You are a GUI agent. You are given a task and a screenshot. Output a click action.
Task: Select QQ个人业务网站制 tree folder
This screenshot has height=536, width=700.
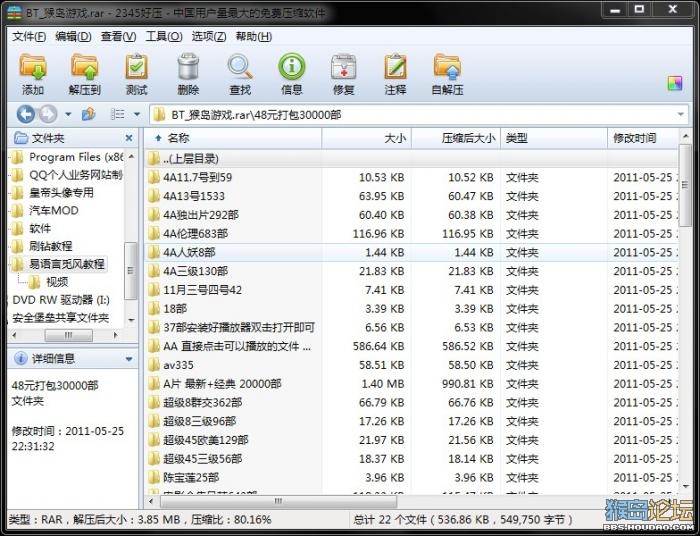click(x=67, y=175)
